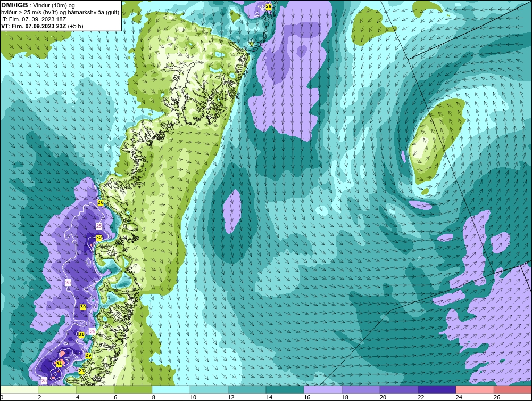Click the VT valid time 23Z (+5 h) line
Image resolution: width=532 pixels, height=401 pixels.
tap(42, 26)
